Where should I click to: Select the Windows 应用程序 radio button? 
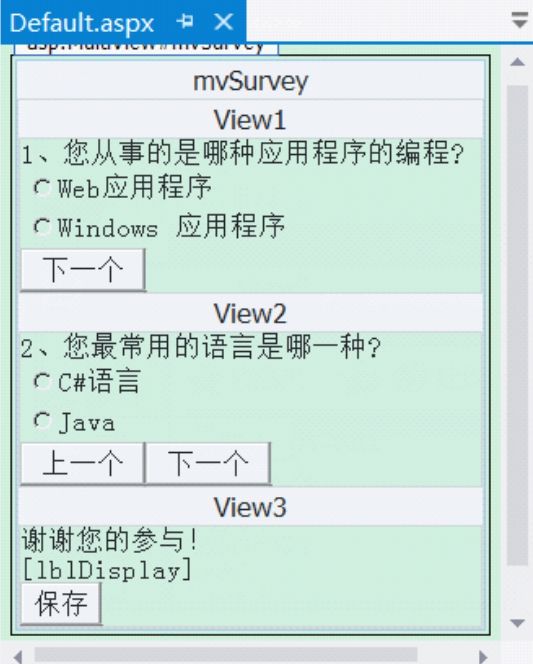[x=42, y=227]
